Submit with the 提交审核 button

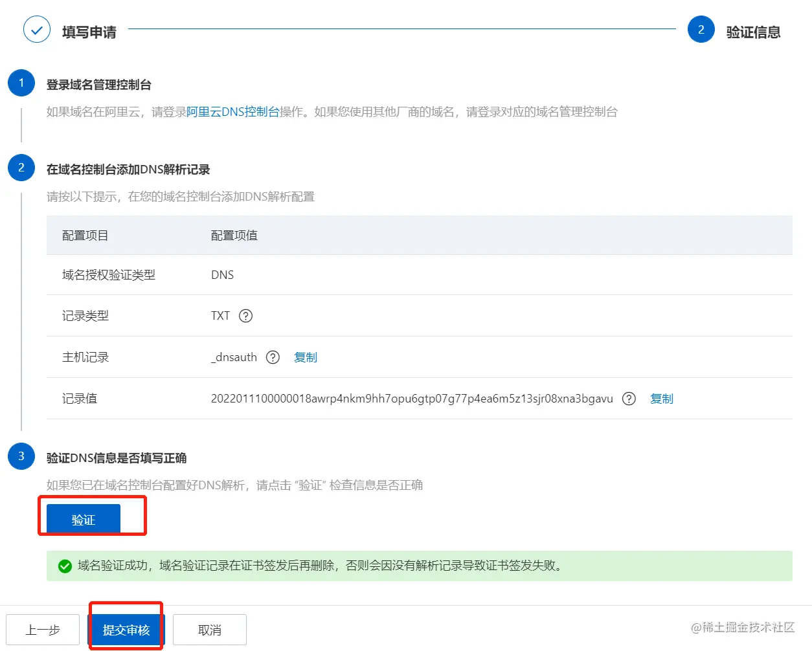(126, 630)
